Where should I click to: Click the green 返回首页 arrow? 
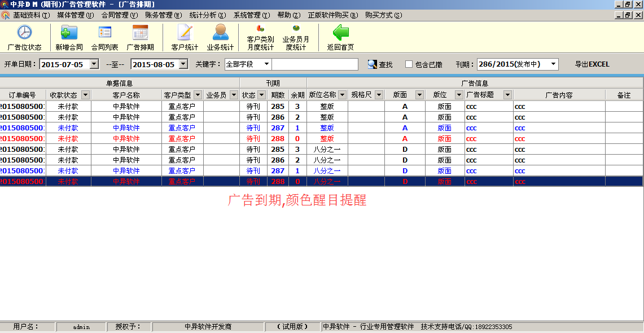point(340,33)
